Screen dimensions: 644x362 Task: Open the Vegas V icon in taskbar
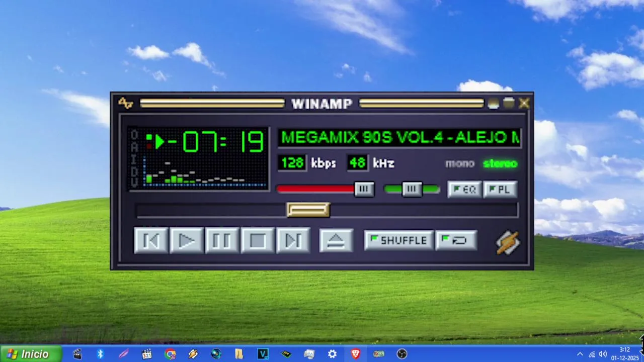[x=263, y=354]
